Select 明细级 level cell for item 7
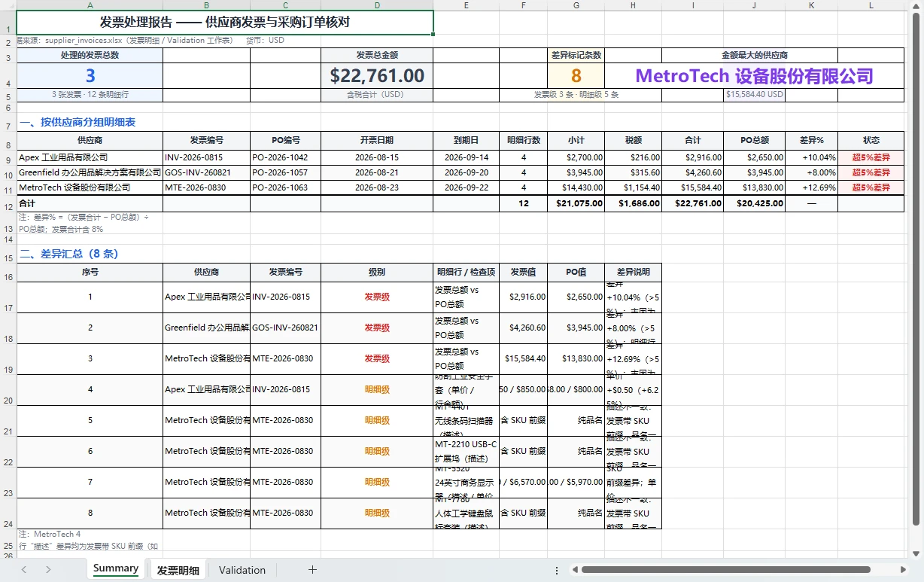The width and height of the screenshot is (924, 582). coord(377,483)
